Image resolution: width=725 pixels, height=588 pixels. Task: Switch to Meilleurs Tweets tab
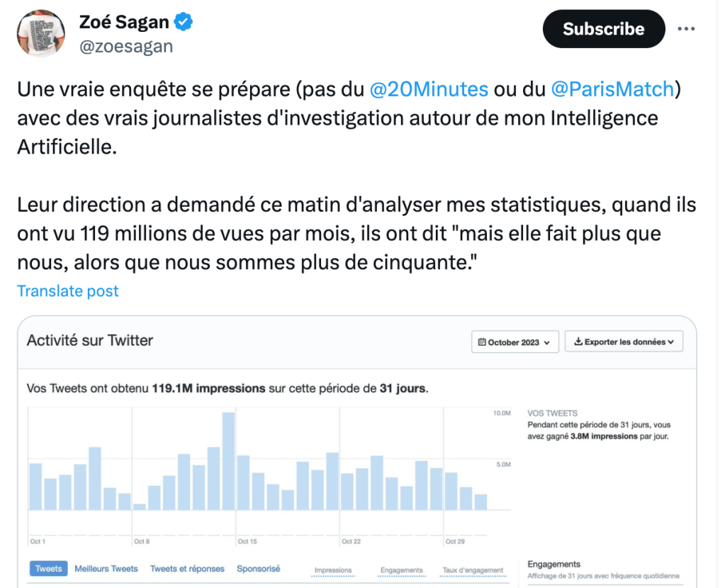coord(106,569)
